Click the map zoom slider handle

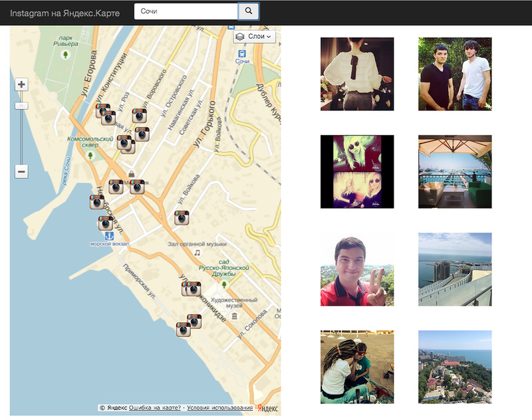(21, 106)
